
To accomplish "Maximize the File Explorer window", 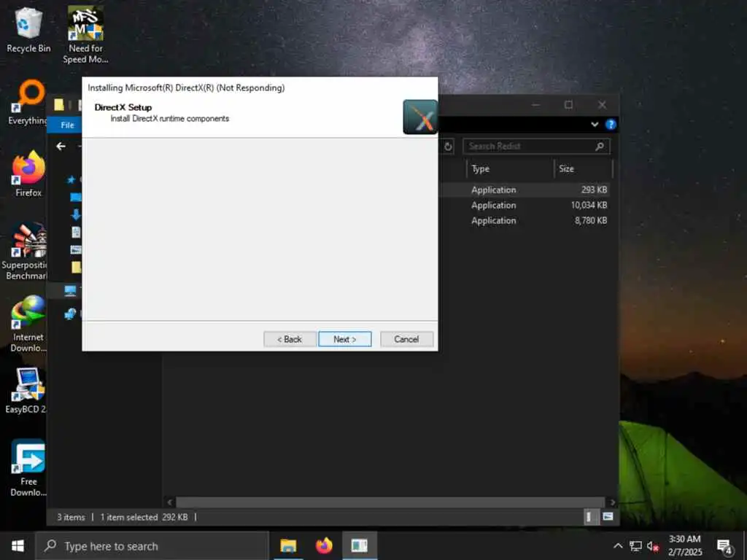I will tap(568, 105).
